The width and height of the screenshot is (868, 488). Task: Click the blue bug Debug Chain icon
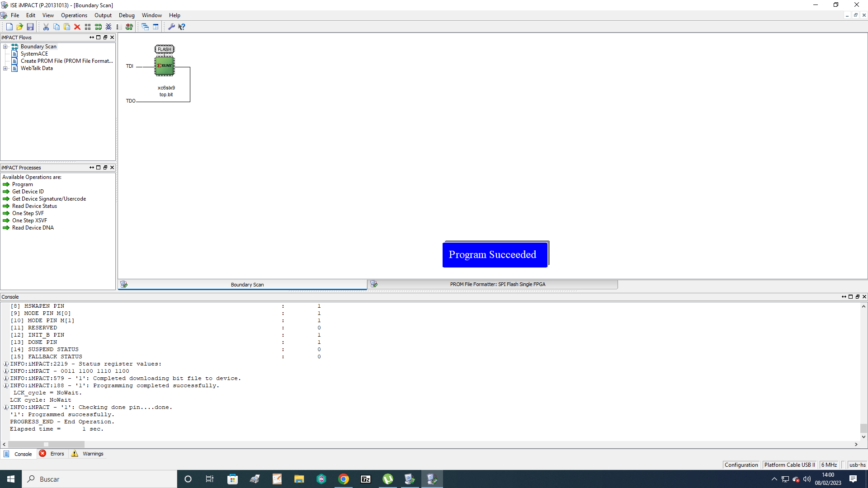(x=108, y=27)
